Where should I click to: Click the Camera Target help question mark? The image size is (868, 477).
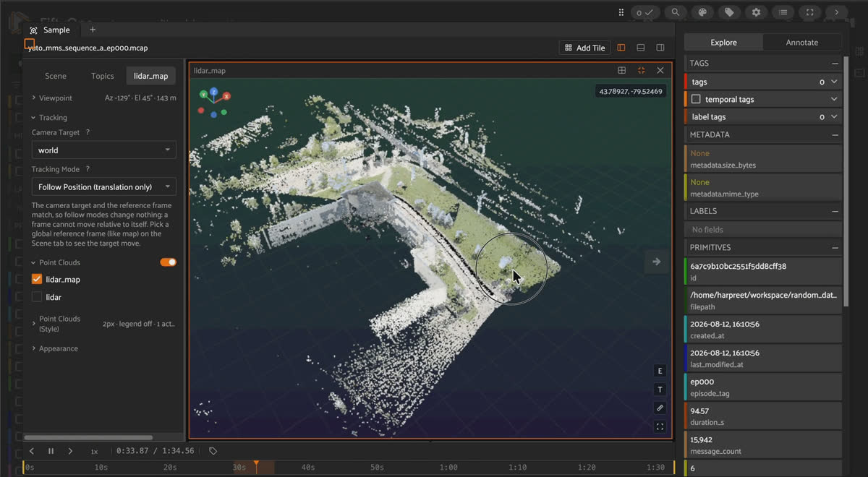(x=88, y=133)
